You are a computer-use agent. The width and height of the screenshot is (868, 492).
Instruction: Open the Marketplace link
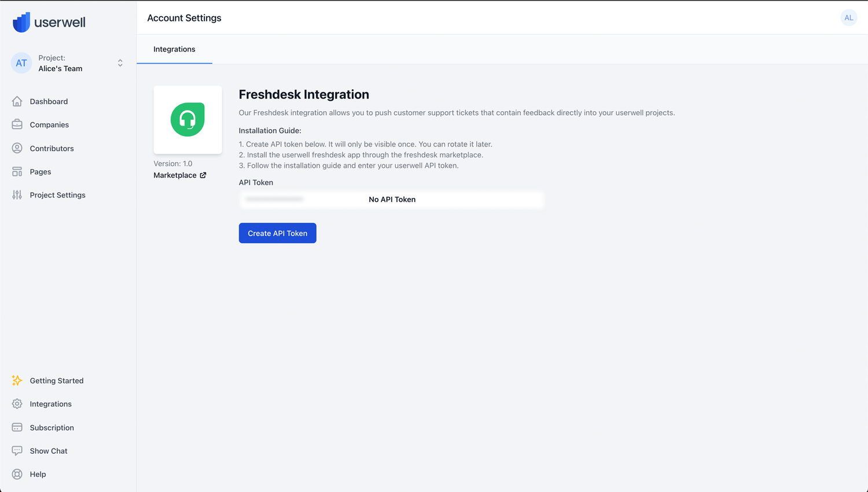[x=180, y=175]
